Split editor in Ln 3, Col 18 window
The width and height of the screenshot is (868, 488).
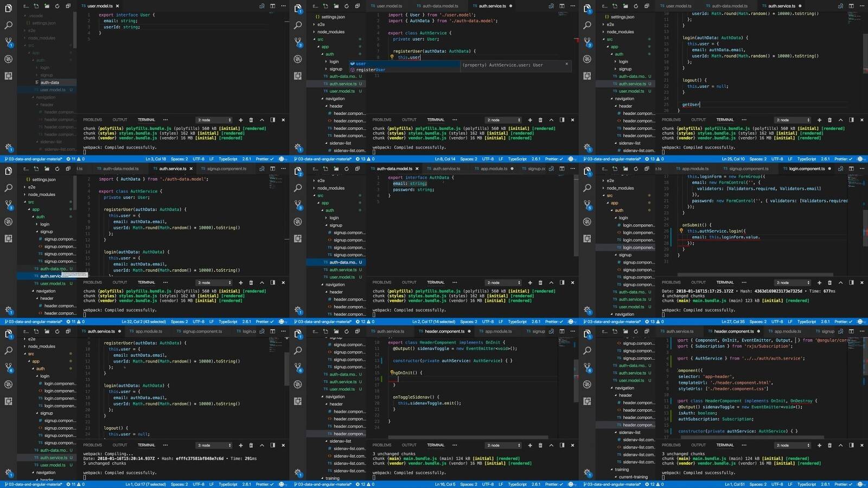pos(272,6)
